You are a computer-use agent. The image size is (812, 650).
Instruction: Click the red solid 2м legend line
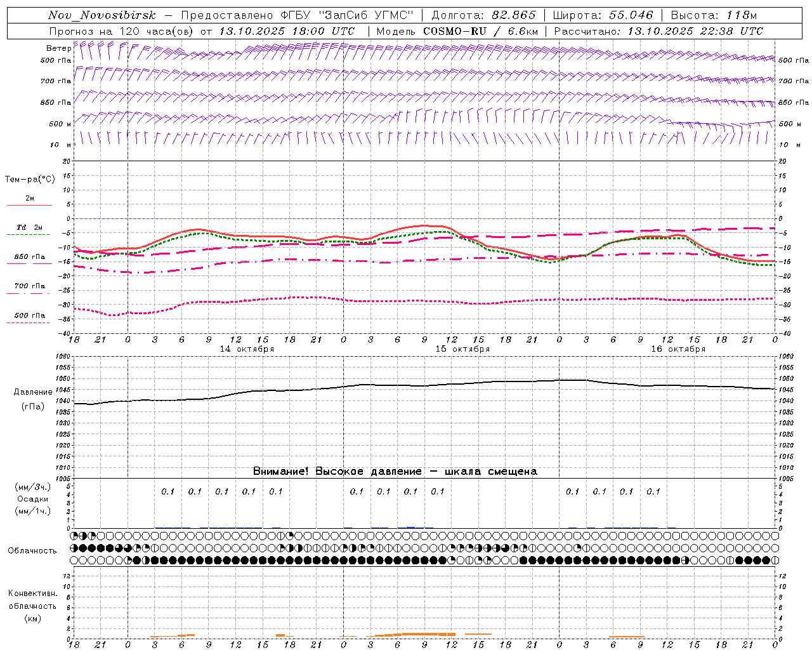coord(29,205)
